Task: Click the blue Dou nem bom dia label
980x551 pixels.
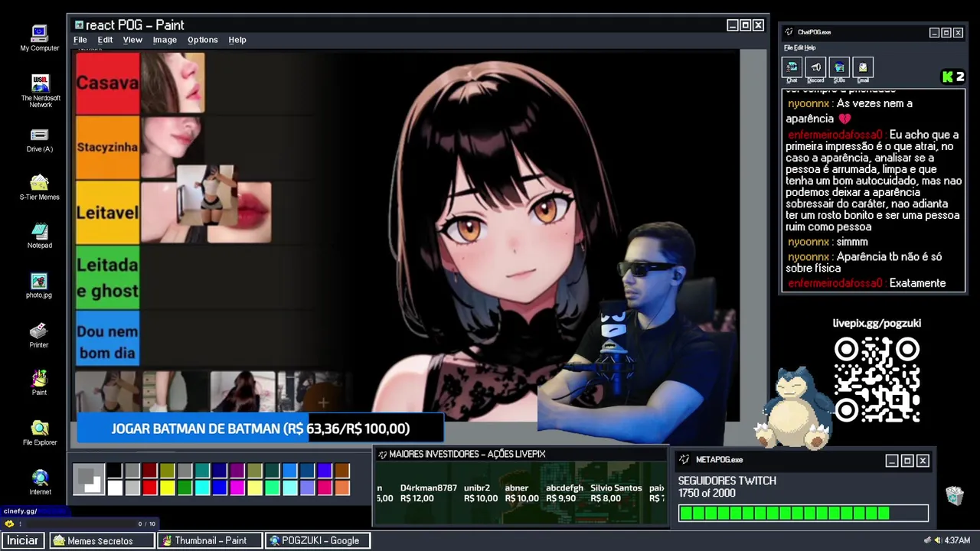Action: tap(107, 341)
